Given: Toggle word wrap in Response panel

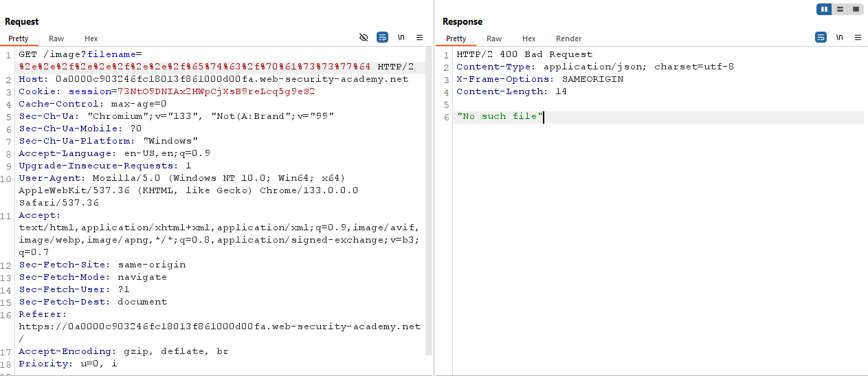Looking at the screenshot, I should click(x=821, y=38).
